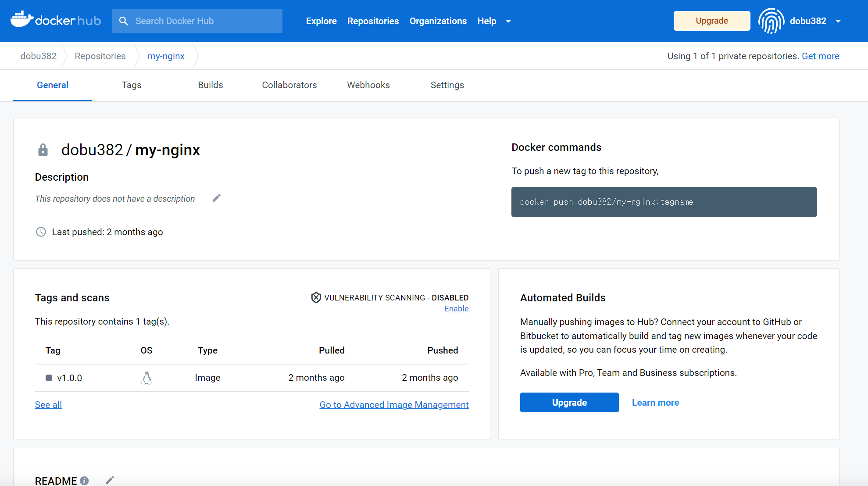The width and height of the screenshot is (868, 486).
Task: Click the dobu382 / my-nginx repository title
Action: pos(131,150)
